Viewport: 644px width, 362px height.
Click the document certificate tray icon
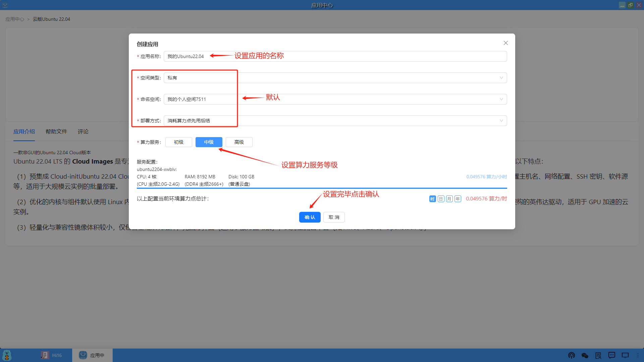click(598, 355)
